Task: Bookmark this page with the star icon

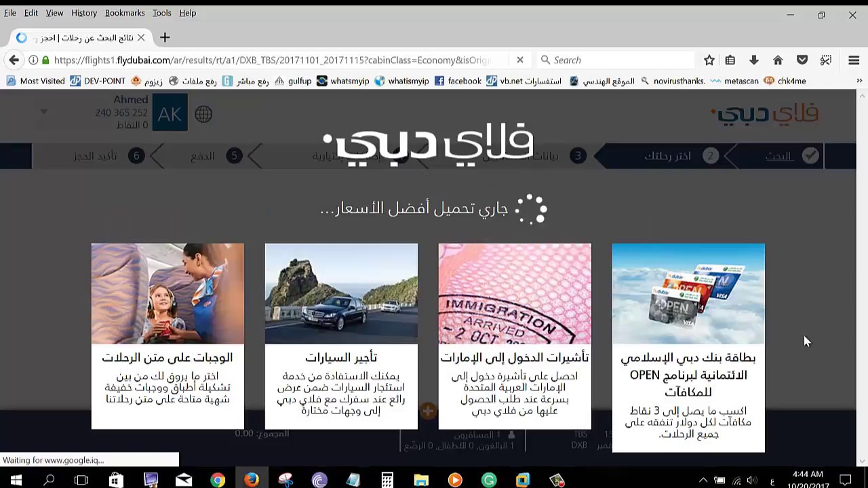Action: click(x=709, y=60)
